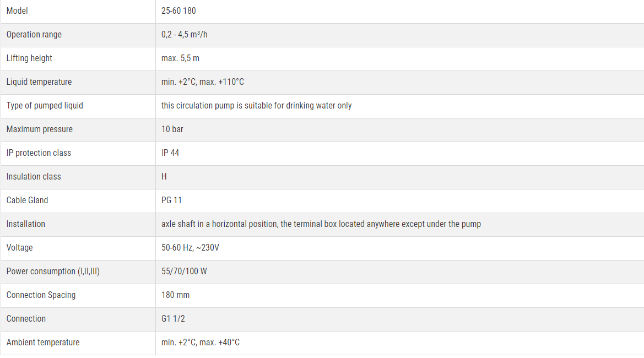
Task: Select the min. +2°C, max. +110°C value
Action: (203, 82)
